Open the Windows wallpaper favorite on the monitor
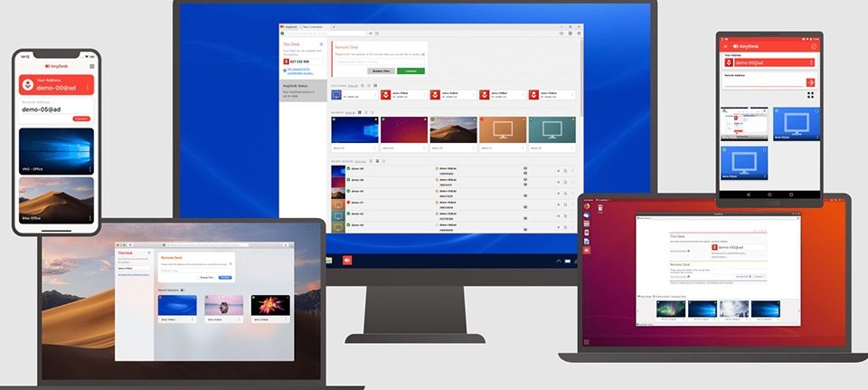Screen dimensions: 868x390 [354, 129]
